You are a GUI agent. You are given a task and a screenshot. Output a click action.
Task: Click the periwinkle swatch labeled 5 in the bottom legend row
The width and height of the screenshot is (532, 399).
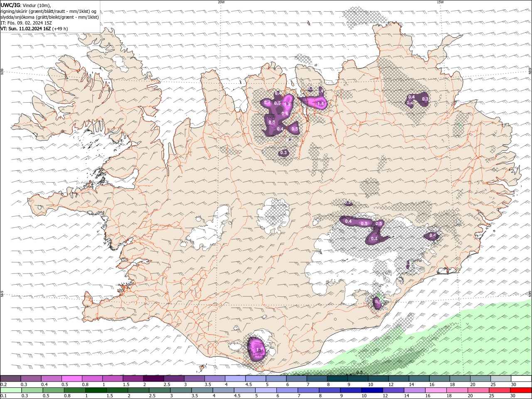click(x=266, y=390)
